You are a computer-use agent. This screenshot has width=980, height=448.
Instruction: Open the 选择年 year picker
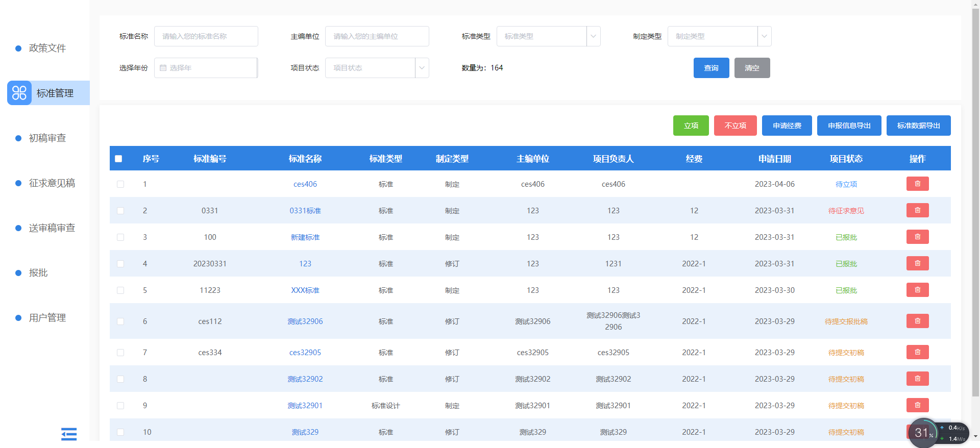(x=206, y=68)
